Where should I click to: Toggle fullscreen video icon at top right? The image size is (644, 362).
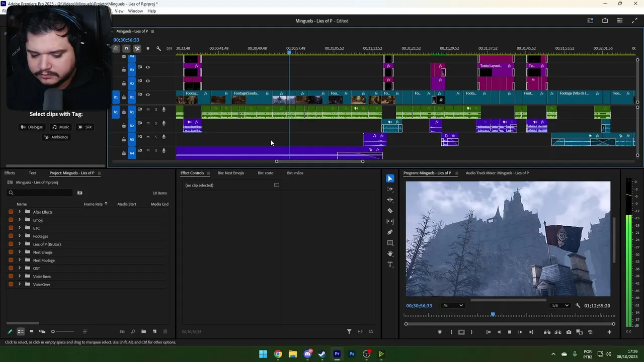coord(634,21)
